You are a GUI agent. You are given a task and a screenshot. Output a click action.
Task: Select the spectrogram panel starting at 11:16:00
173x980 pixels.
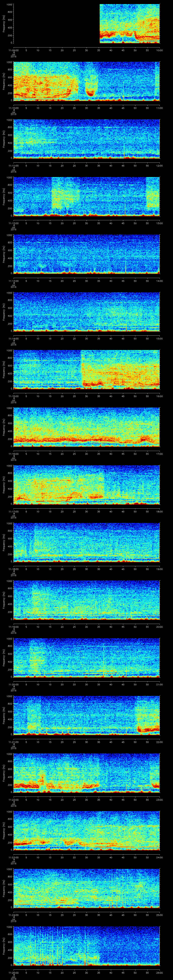[86, 427]
